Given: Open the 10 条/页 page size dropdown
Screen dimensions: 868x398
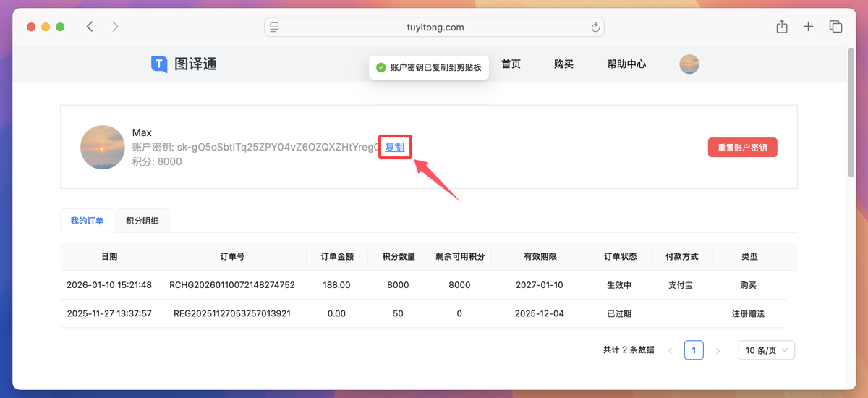Looking at the screenshot, I should click(766, 350).
